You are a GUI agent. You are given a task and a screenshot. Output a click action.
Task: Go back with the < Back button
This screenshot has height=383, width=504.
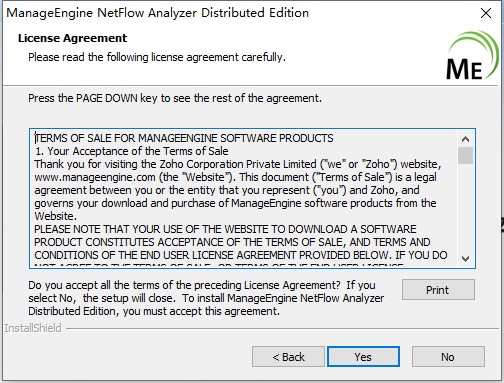click(288, 356)
